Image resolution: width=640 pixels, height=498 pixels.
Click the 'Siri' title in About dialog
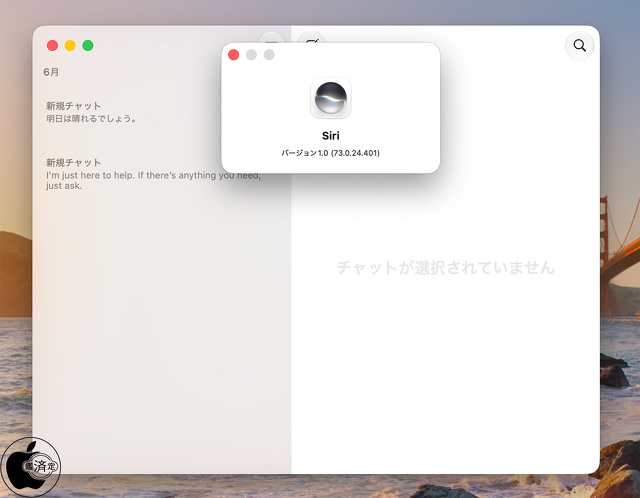tap(331, 136)
